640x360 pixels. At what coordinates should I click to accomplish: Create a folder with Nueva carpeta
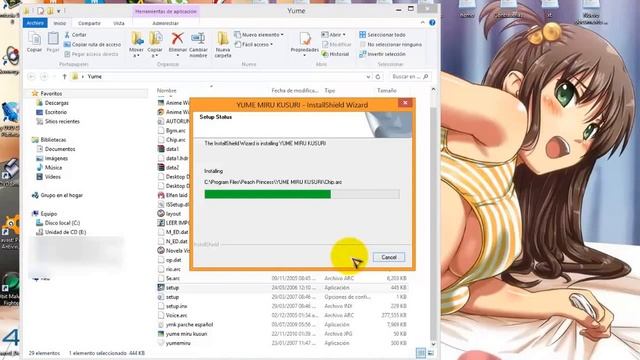223,45
